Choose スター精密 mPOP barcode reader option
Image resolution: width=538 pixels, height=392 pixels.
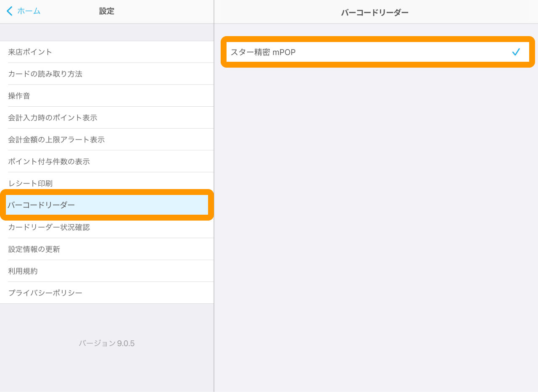pos(378,52)
